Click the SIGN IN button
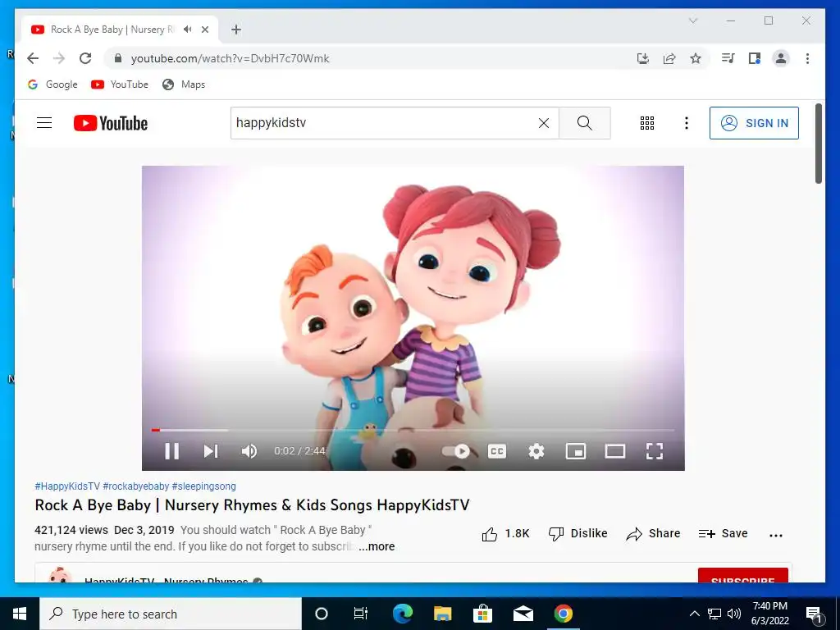 754,123
